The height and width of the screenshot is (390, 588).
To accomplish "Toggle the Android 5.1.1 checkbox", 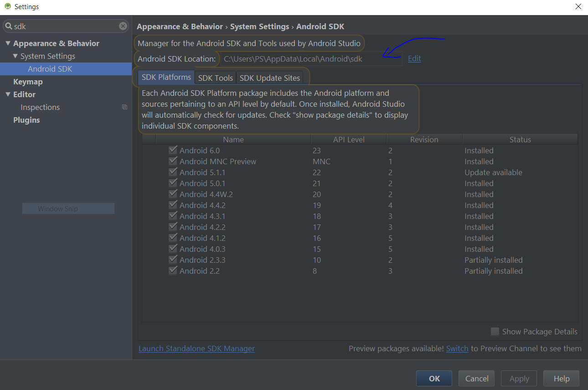I will click(173, 172).
